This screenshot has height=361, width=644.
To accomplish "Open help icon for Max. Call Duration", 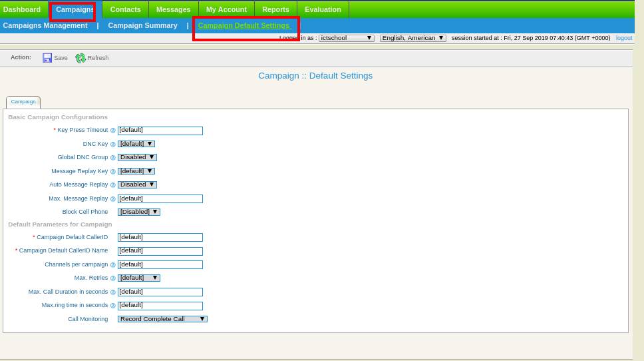I will pos(113,292).
